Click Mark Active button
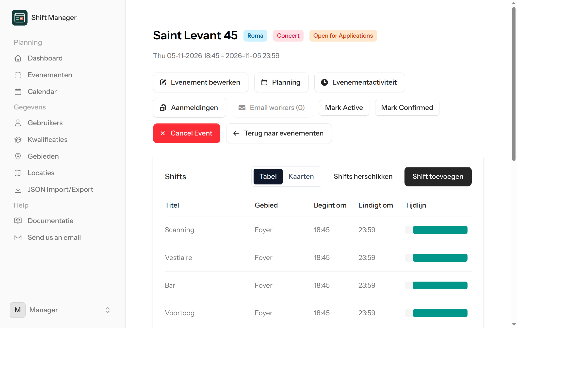565x392 pixels. click(344, 108)
